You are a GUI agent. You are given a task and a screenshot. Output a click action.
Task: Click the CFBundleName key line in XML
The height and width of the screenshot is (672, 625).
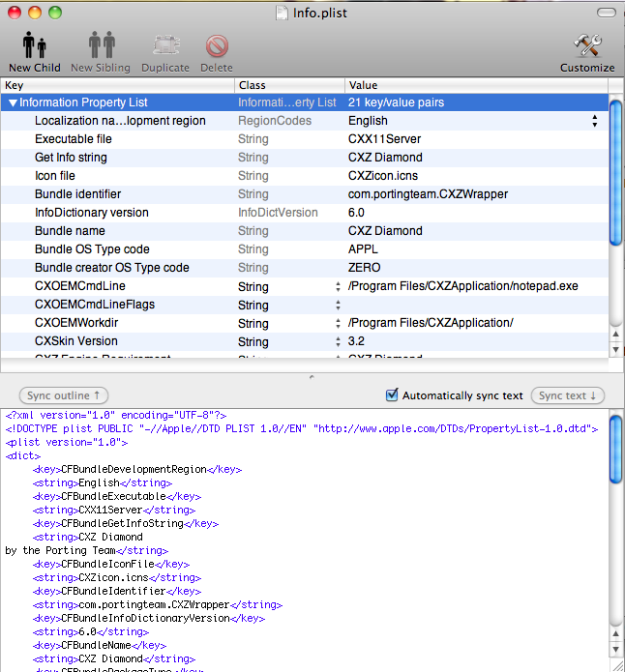coord(100,646)
